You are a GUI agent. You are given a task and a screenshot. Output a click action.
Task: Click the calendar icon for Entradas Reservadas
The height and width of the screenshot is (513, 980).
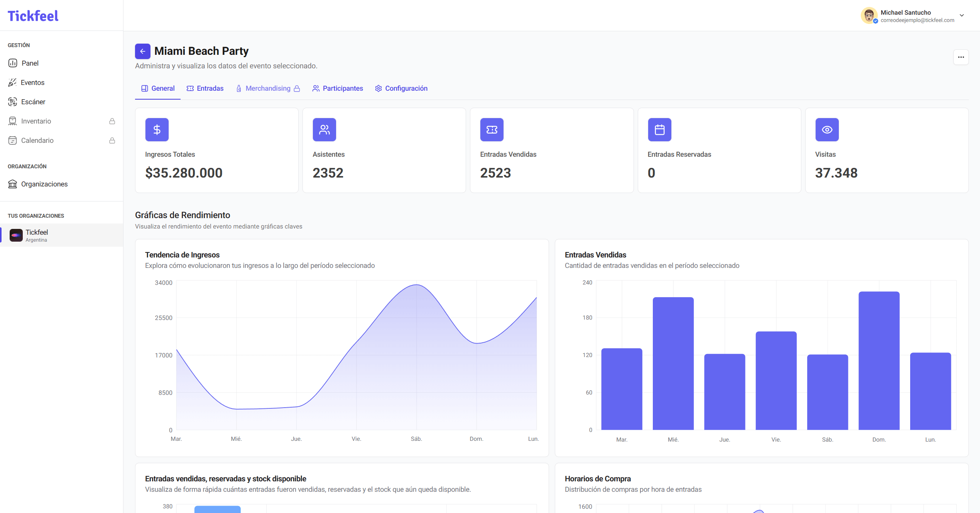(x=659, y=130)
